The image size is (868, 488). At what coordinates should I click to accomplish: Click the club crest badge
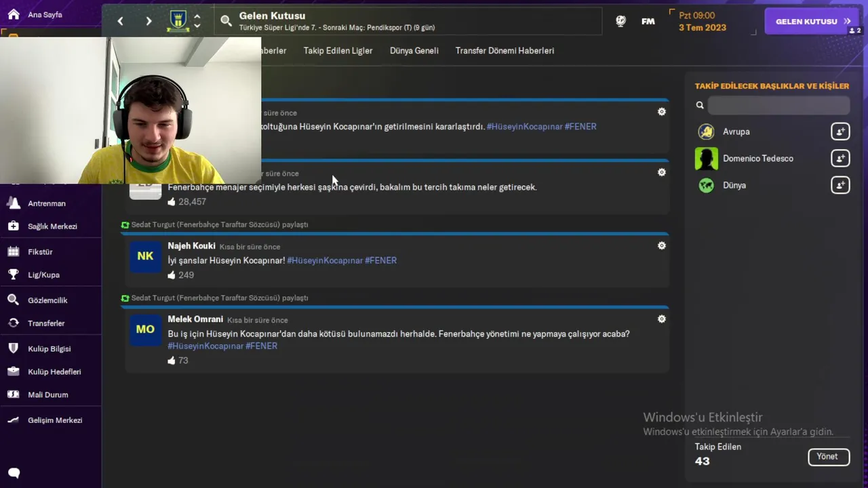coord(178,21)
